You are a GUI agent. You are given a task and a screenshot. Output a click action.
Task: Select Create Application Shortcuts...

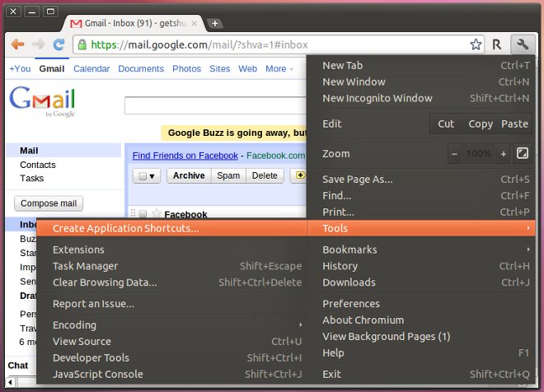point(171,228)
